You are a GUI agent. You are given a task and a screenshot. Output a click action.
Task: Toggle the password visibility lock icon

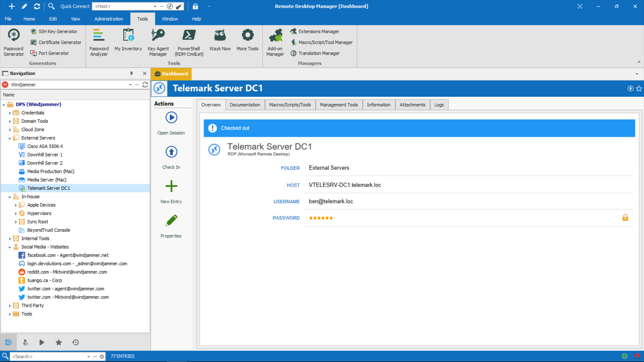click(x=626, y=218)
